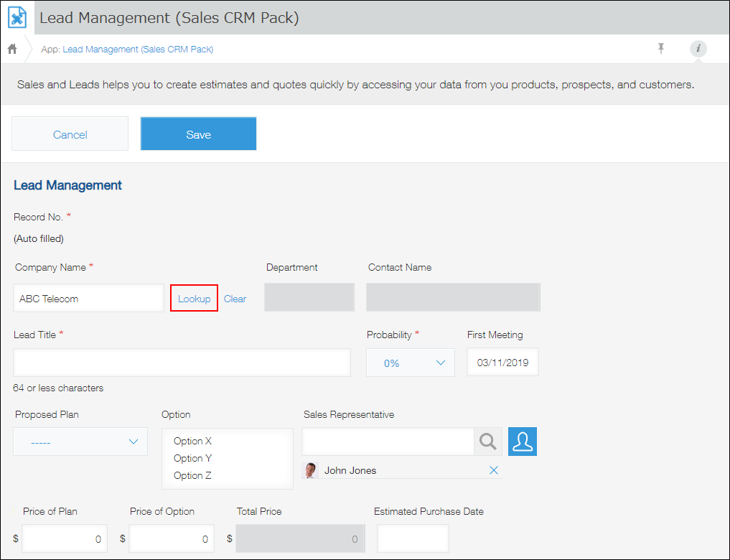Edit the First Meeting date field

tap(502, 362)
